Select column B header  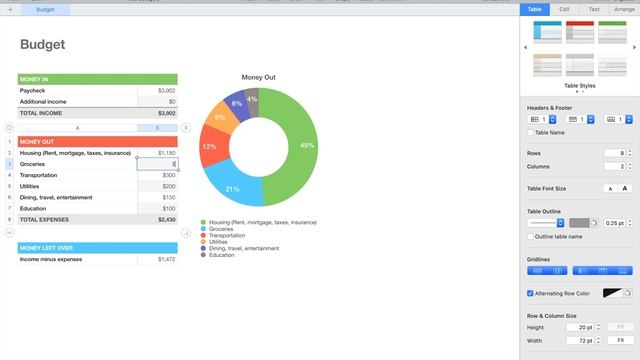tap(158, 128)
